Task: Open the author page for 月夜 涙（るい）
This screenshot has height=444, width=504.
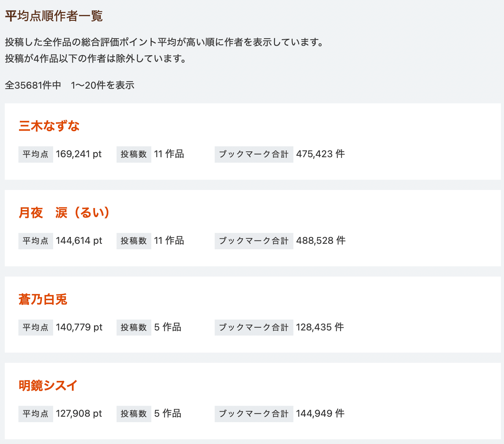Action: point(64,212)
